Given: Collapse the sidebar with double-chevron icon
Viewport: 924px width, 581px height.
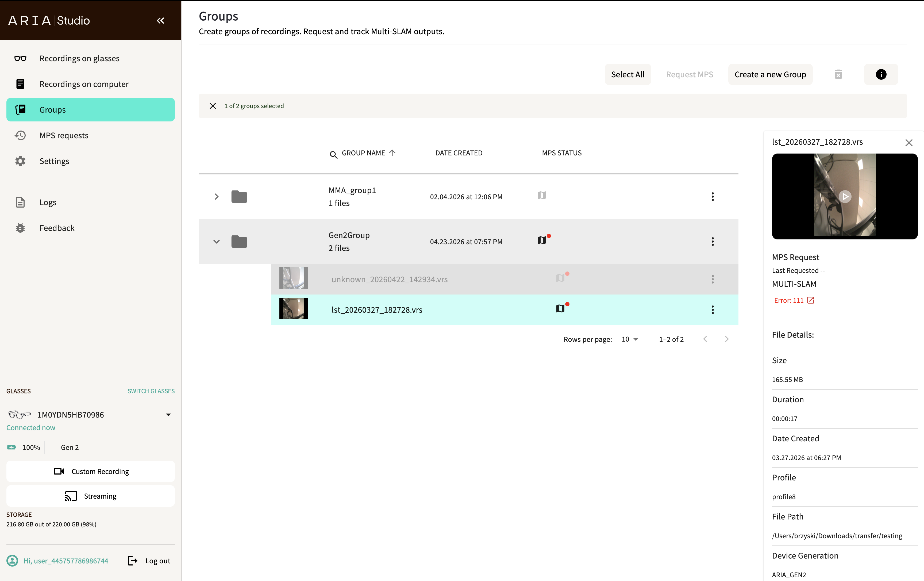Looking at the screenshot, I should coord(160,21).
